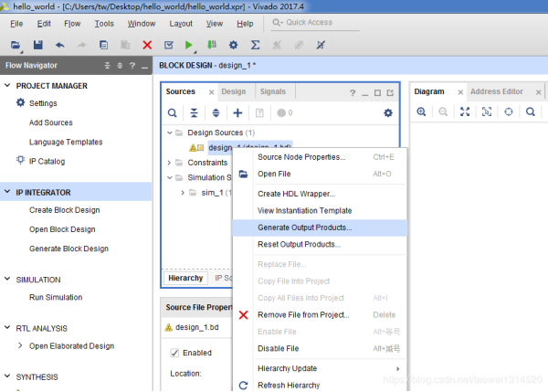Collapse the IP INTEGRATOR section
This screenshot has width=548, height=392.
(7, 192)
